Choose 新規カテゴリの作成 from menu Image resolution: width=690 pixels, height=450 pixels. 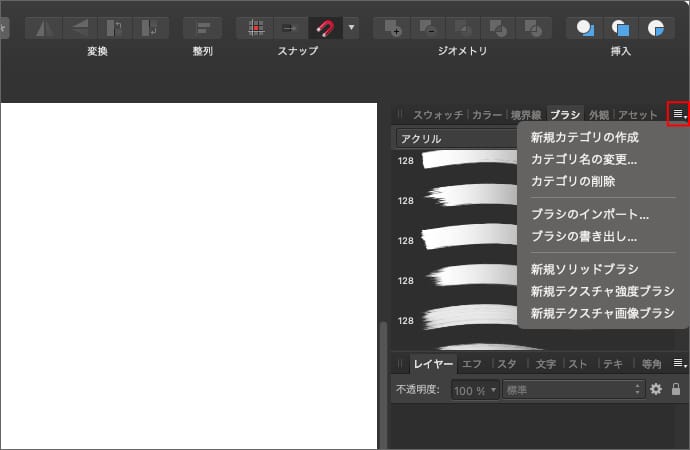point(584,137)
